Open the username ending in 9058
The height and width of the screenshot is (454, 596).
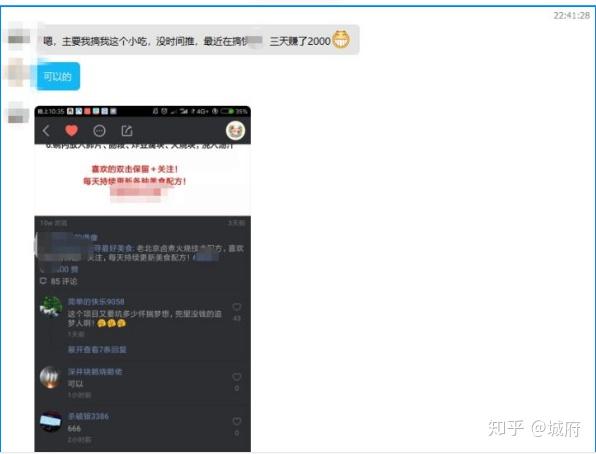point(96,302)
